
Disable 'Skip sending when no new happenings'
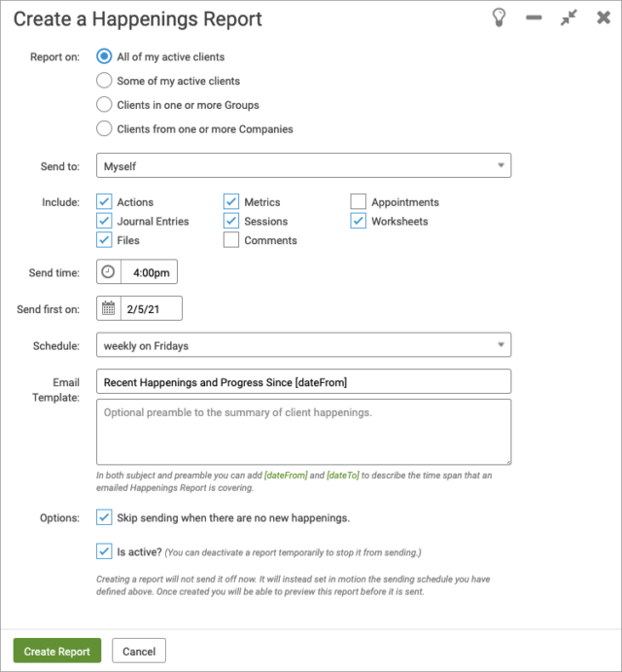point(105,517)
